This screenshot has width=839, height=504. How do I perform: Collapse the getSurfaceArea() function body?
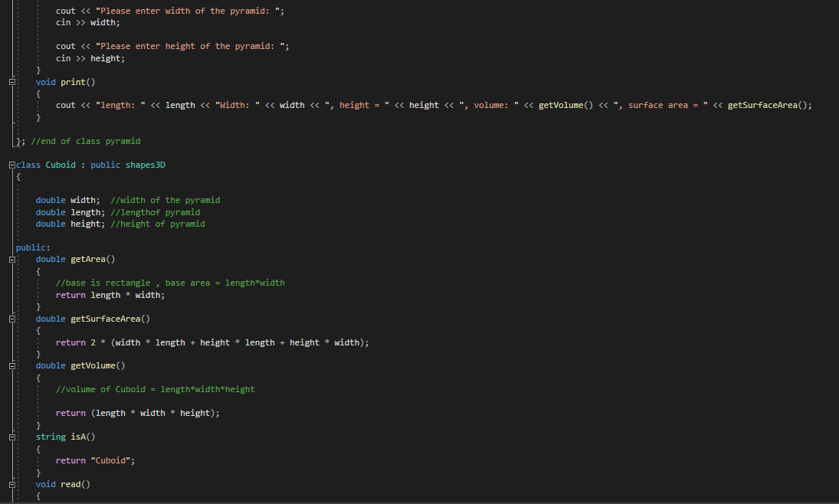tap(11, 318)
